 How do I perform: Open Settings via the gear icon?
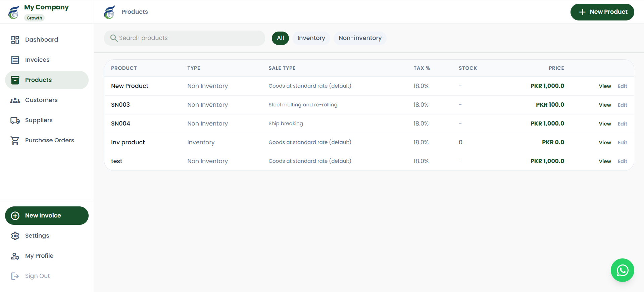point(15,236)
